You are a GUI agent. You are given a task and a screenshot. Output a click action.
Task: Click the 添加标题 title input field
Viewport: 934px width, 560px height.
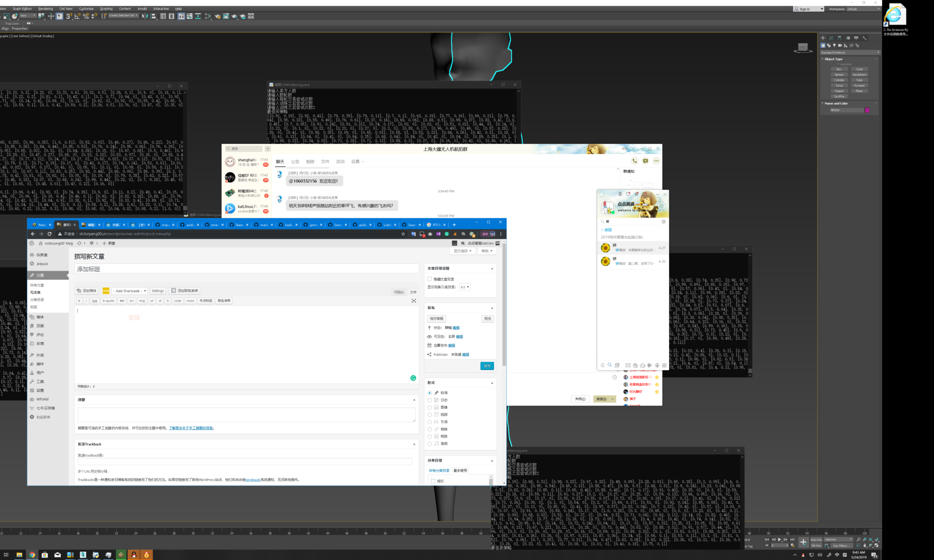pos(247,269)
